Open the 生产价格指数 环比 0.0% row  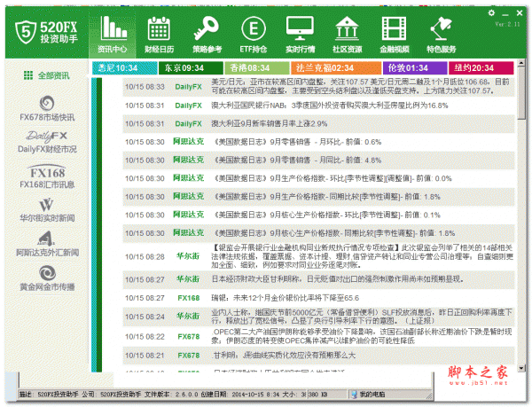[318, 178]
